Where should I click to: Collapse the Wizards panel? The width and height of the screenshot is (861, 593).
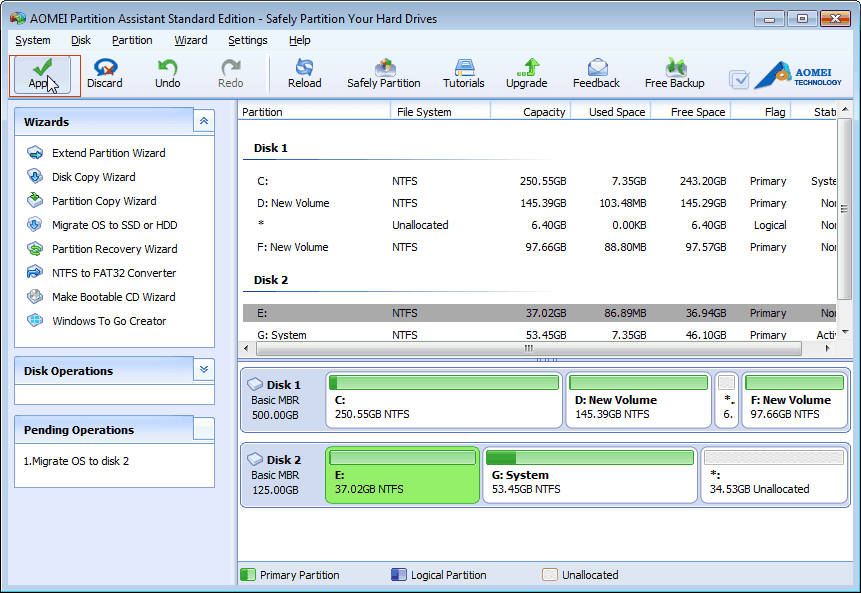(x=204, y=121)
